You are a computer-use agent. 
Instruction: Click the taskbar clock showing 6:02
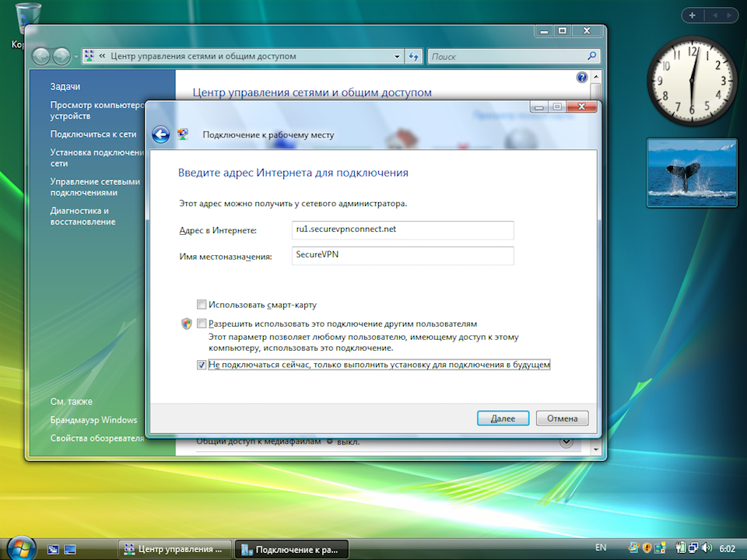point(728,548)
